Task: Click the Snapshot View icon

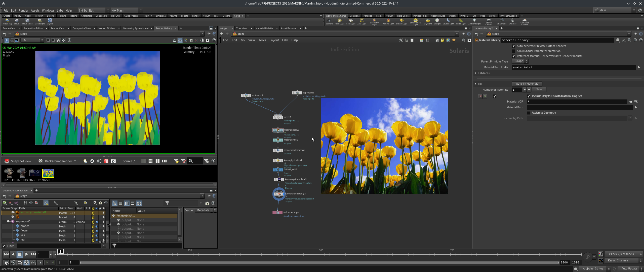Action: (x=7, y=161)
